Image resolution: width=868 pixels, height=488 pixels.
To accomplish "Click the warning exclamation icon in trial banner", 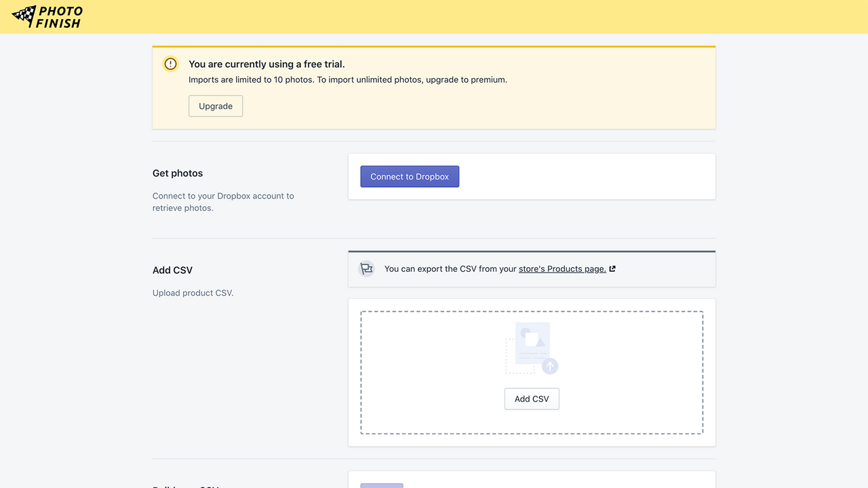I will point(170,64).
